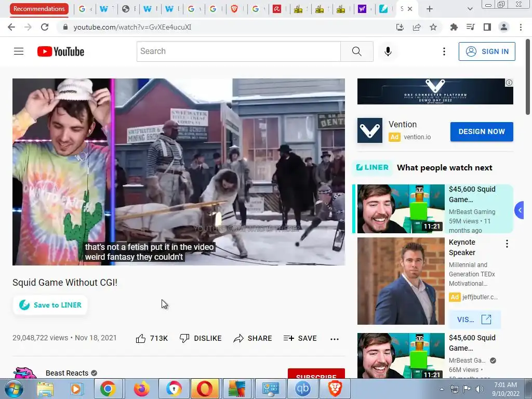Click the install app icon in address bar
The image size is (532, 399).
400,27
